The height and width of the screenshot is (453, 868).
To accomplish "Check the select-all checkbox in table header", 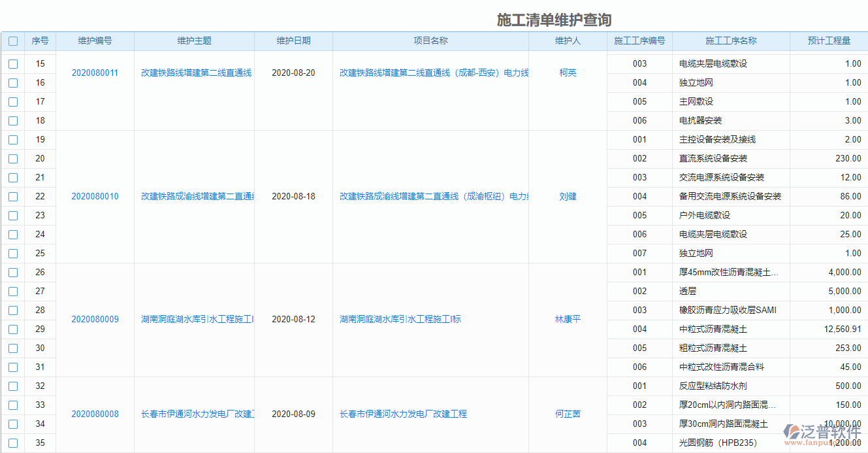I will click(12, 41).
